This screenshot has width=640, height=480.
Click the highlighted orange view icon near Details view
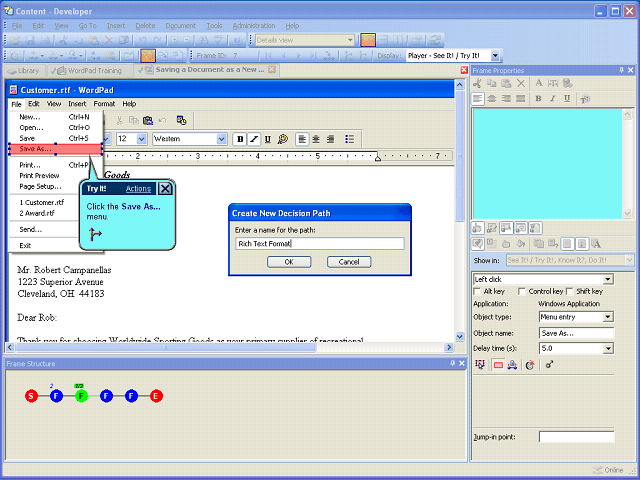click(368, 40)
